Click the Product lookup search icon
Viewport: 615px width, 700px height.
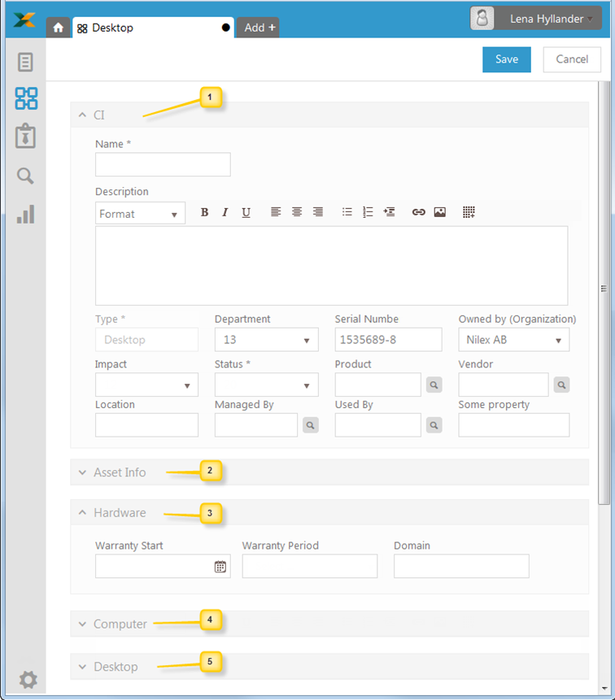click(x=434, y=385)
